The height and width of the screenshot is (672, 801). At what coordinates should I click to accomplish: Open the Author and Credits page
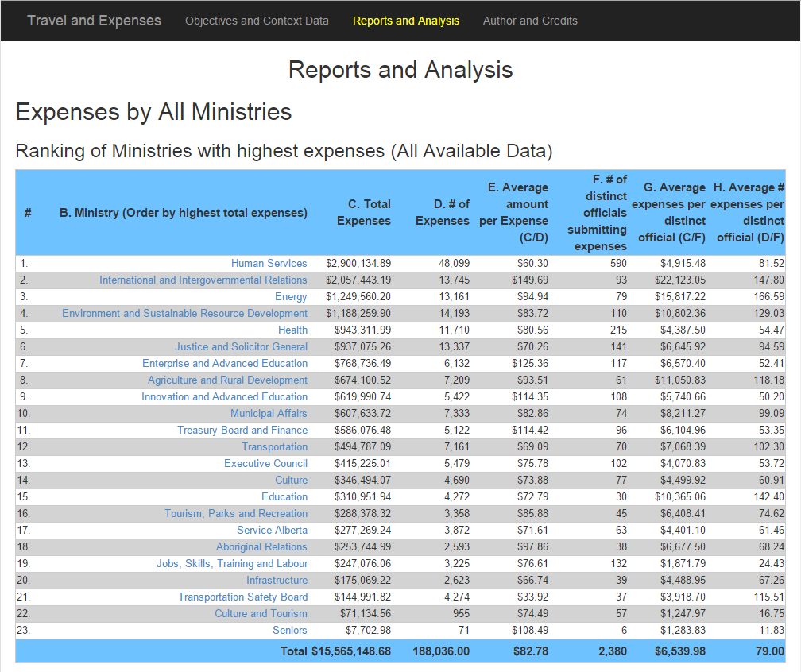pyautogui.click(x=530, y=21)
